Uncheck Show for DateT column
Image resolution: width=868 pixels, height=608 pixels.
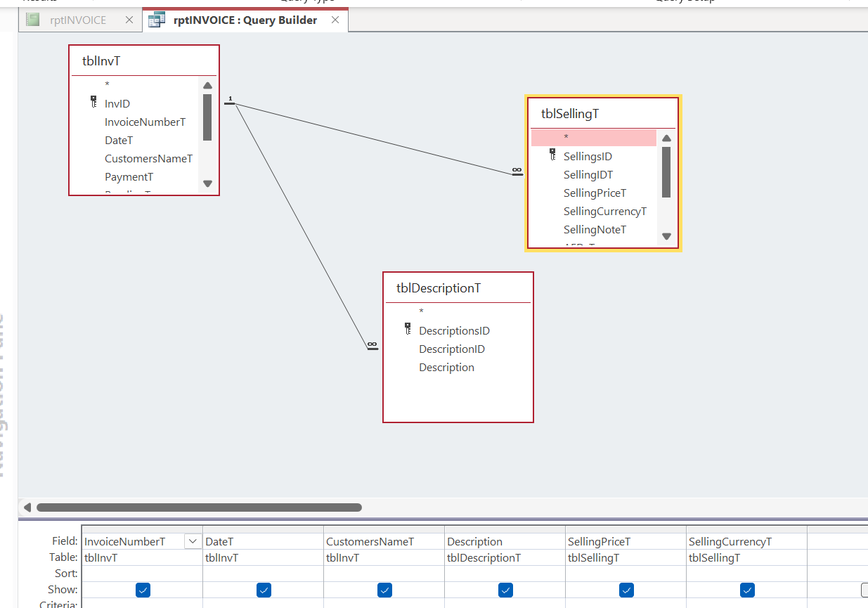click(x=264, y=590)
